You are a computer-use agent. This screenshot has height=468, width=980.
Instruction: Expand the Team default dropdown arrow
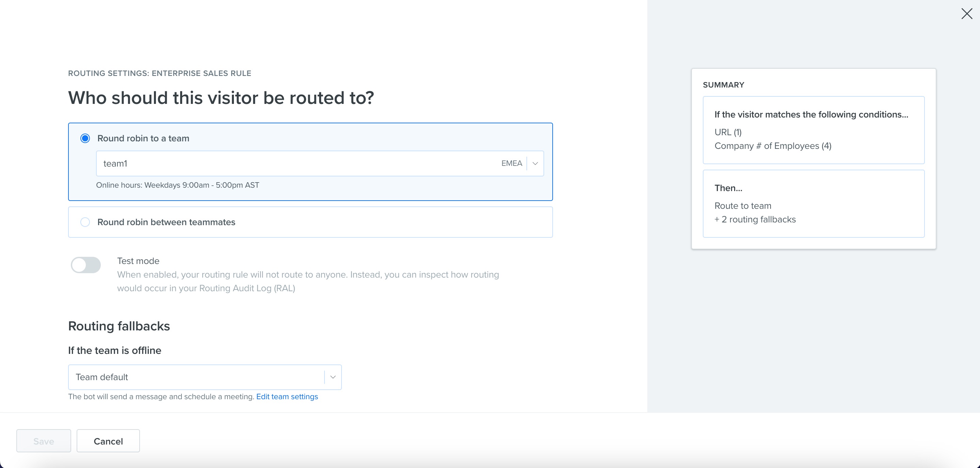[333, 377]
